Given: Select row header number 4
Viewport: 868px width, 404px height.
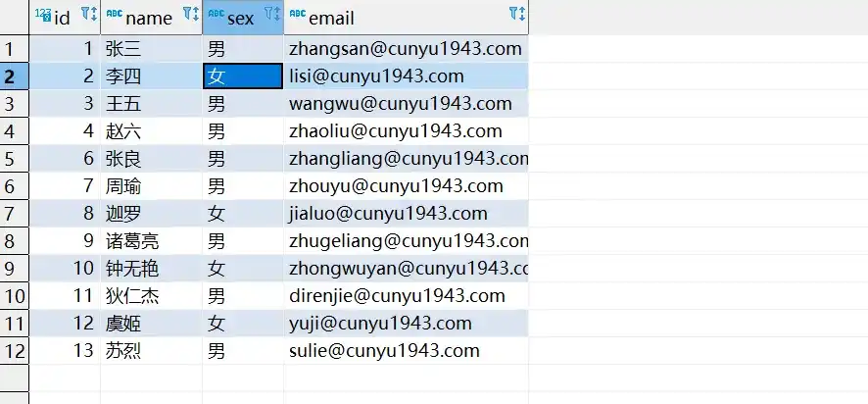Looking at the screenshot, I should pos(15,130).
